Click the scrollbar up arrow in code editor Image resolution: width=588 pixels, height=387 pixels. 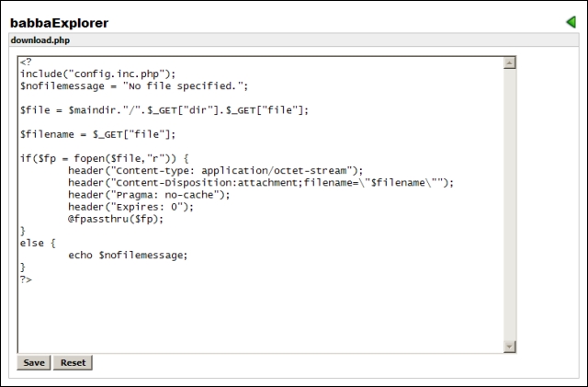click(510, 63)
